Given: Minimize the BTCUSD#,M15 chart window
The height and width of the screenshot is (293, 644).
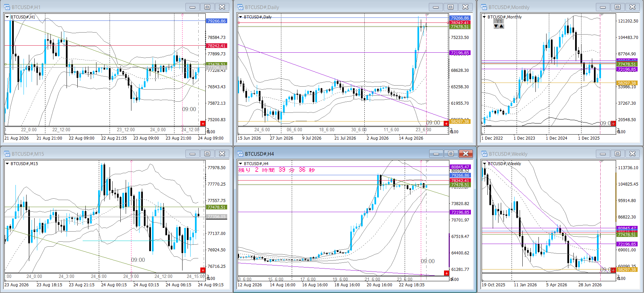Looking at the screenshot, I should (193, 154).
